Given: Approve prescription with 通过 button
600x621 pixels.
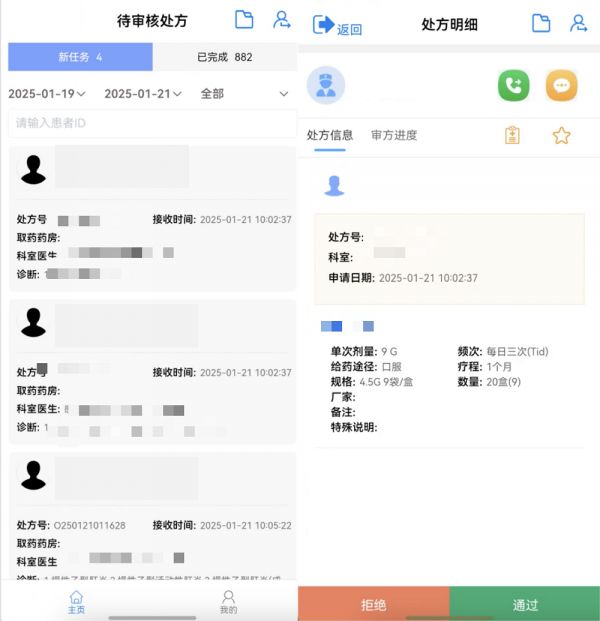Looking at the screenshot, I should click(525, 604).
